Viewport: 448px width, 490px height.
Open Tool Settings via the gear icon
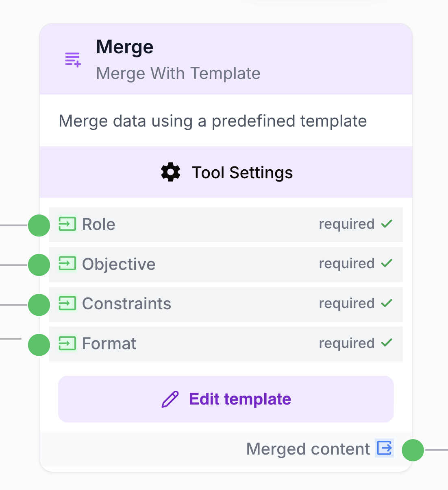click(x=170, y=172)
